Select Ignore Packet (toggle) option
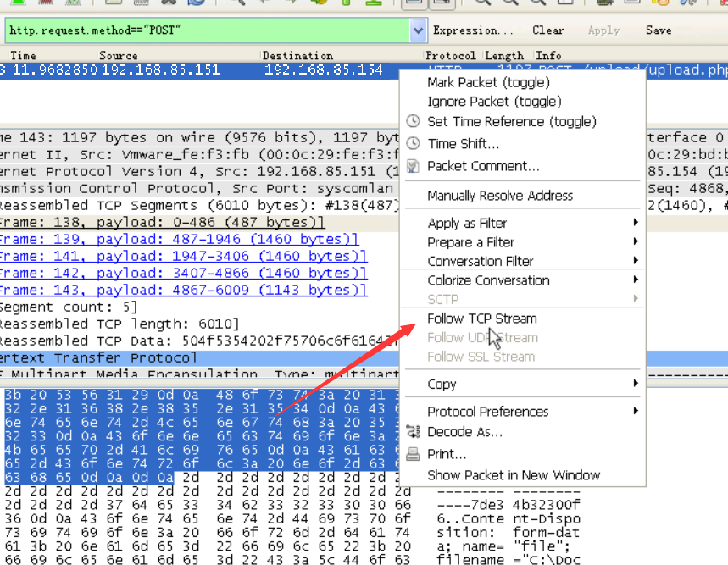This screenshot has width=728, height=565. 494,102
